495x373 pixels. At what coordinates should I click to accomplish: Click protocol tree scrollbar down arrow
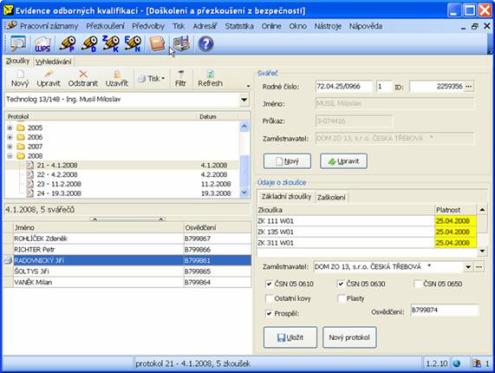(x=244, y=193)
